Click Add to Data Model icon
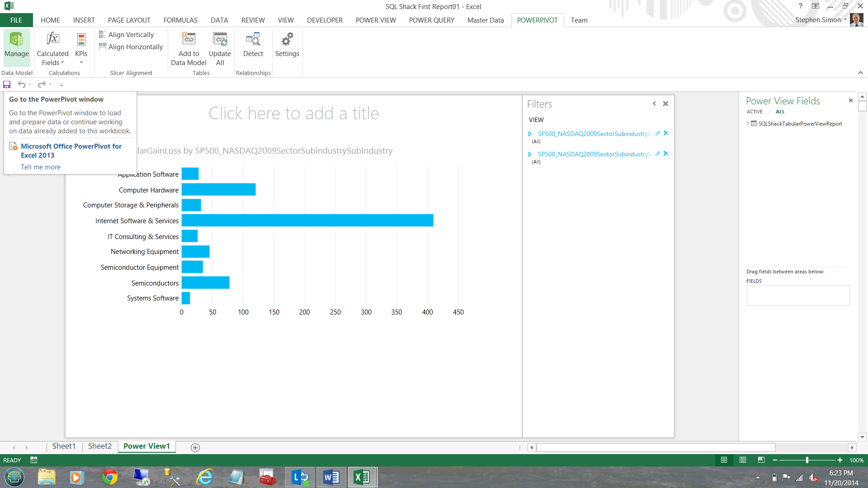This screenshot has width=868, height=488. [x=189, y=40]
